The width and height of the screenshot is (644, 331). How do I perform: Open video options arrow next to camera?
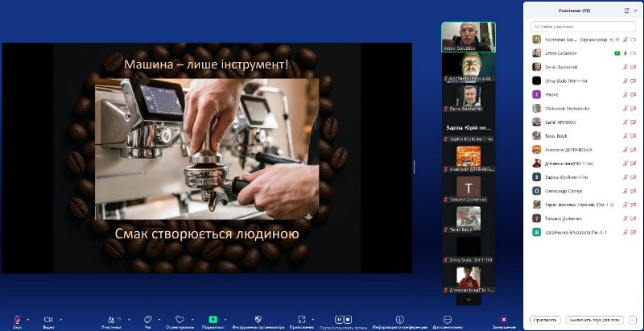point(61,319)
